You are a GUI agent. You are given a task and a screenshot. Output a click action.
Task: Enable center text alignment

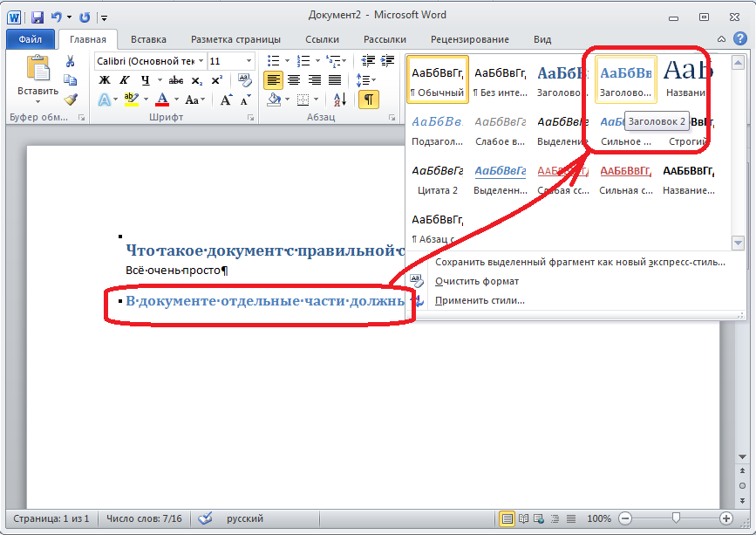293,80
